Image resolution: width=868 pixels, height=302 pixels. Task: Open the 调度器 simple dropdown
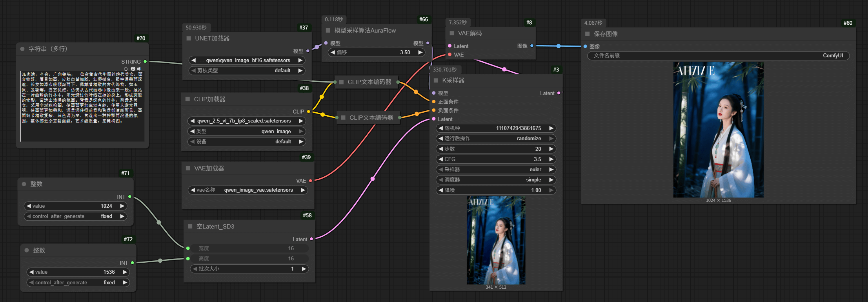pyautogui.click(x=496, y=180)
